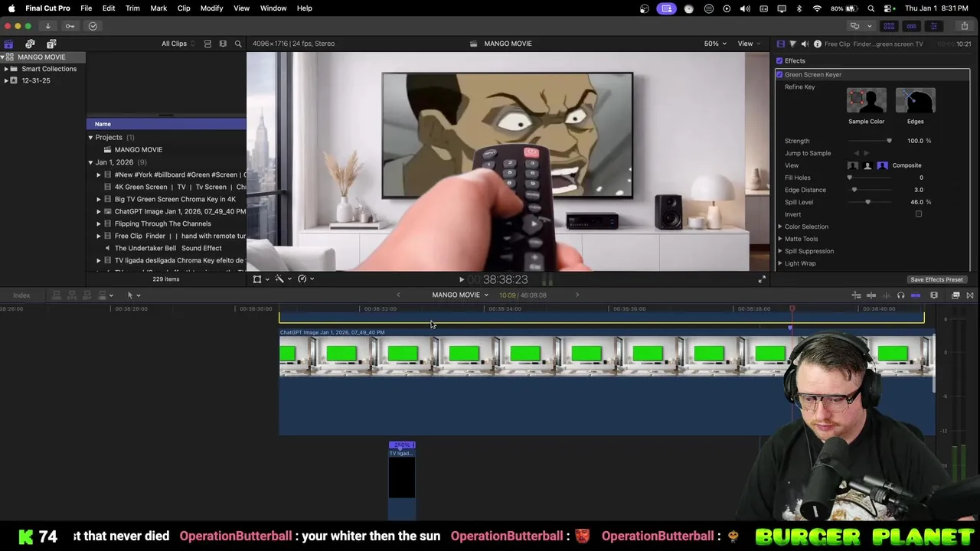The image size is (980, 551).
Task: Open the MANGO MOVIE timeline project popup
Action: 459,295
